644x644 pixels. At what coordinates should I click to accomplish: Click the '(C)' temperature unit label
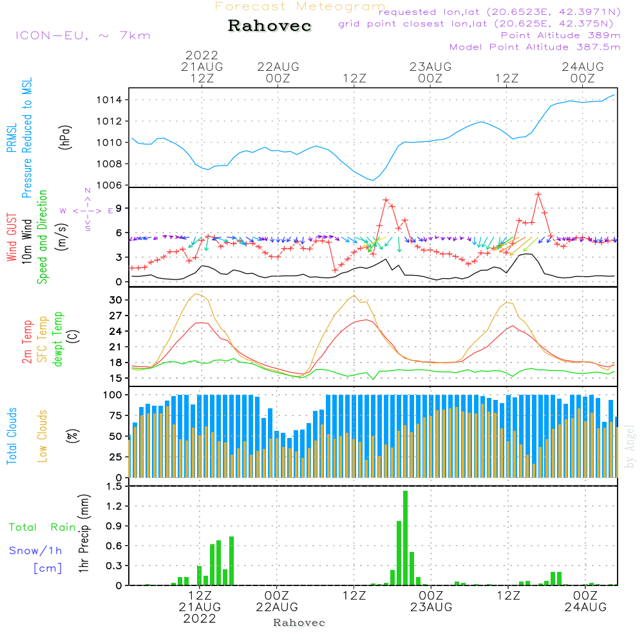pos(73,336)
